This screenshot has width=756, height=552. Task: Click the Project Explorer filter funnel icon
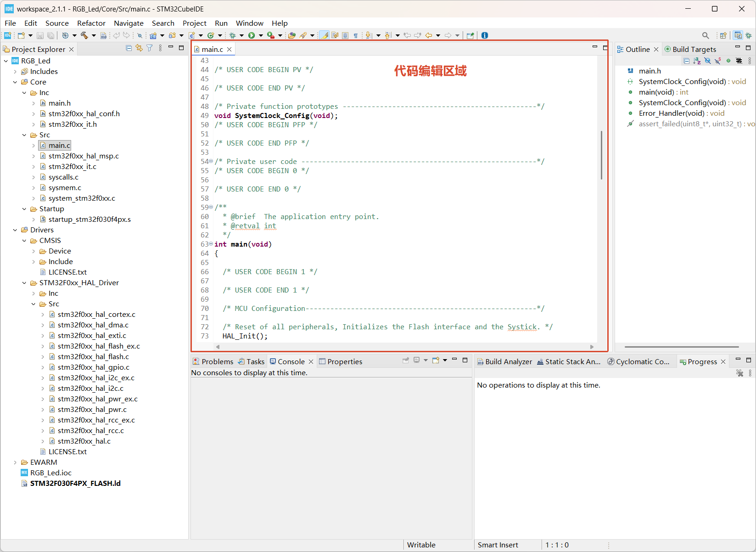coord(150,48)
